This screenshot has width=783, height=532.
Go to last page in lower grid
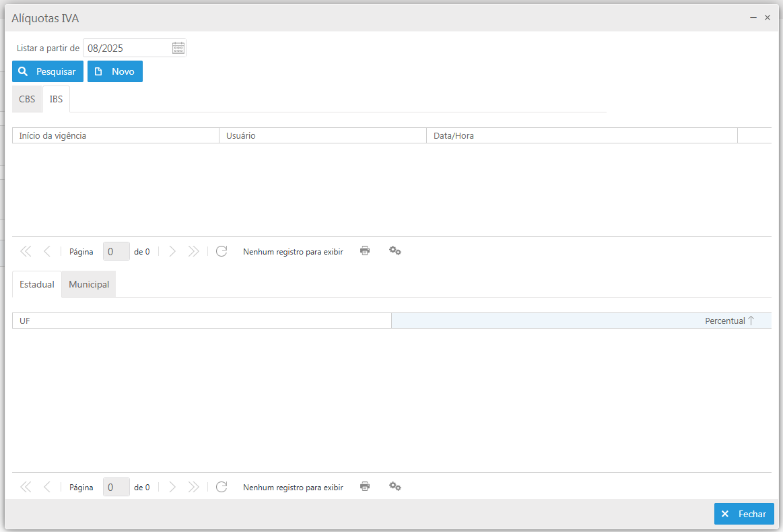point(194,487)
